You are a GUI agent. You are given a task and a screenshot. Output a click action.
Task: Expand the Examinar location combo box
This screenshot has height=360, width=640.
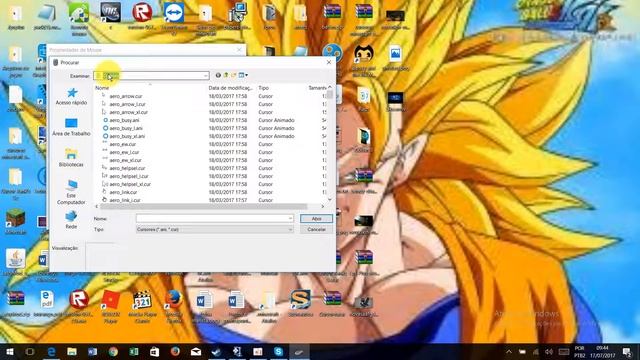[x=205, y=76]
